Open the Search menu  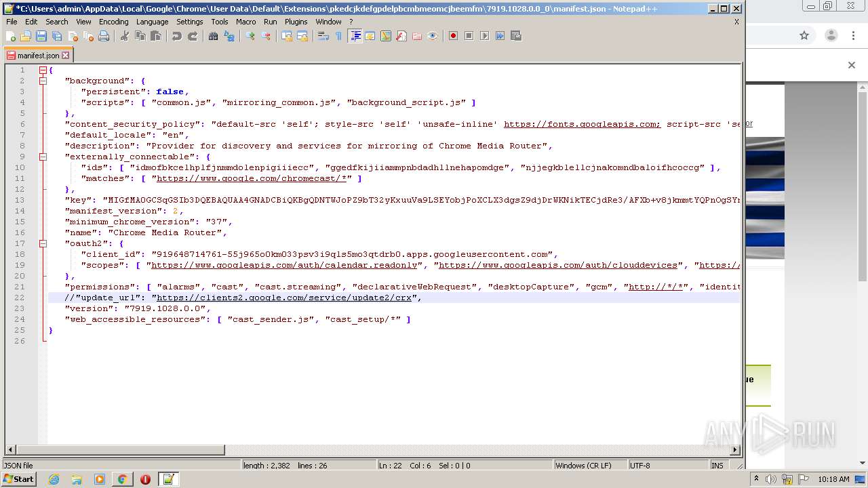pyautogui.click(x=57, y=22)
